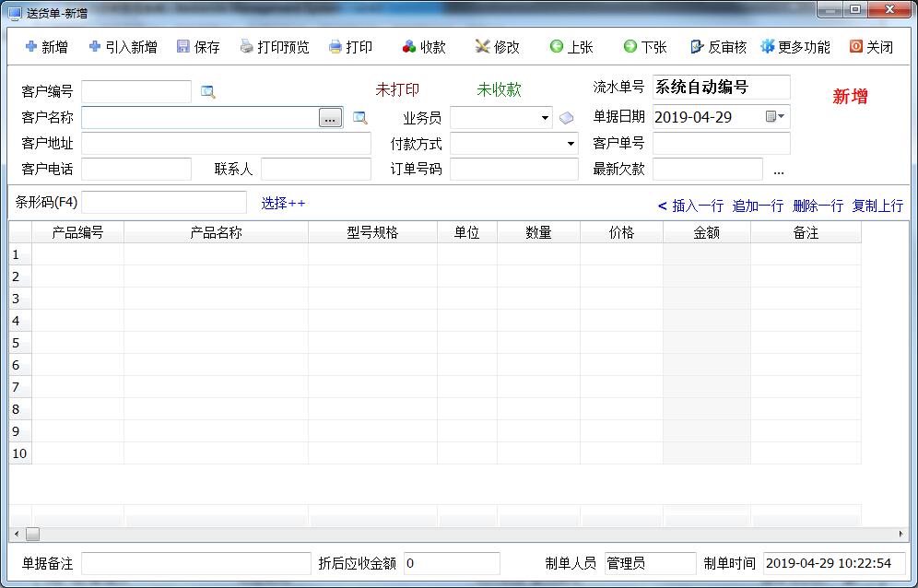Click the 新增 (New) toolbar icon
Viewport: 918px width, 588px height.
(x=31, y=47)
